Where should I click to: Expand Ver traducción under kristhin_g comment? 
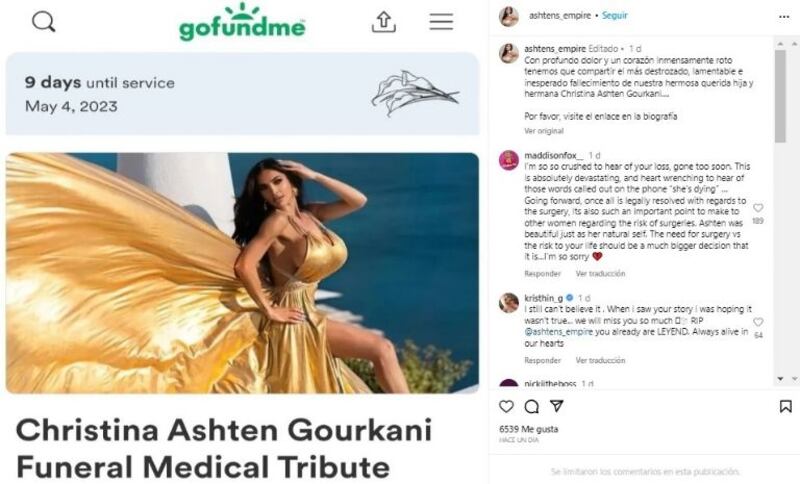[601, 361]
